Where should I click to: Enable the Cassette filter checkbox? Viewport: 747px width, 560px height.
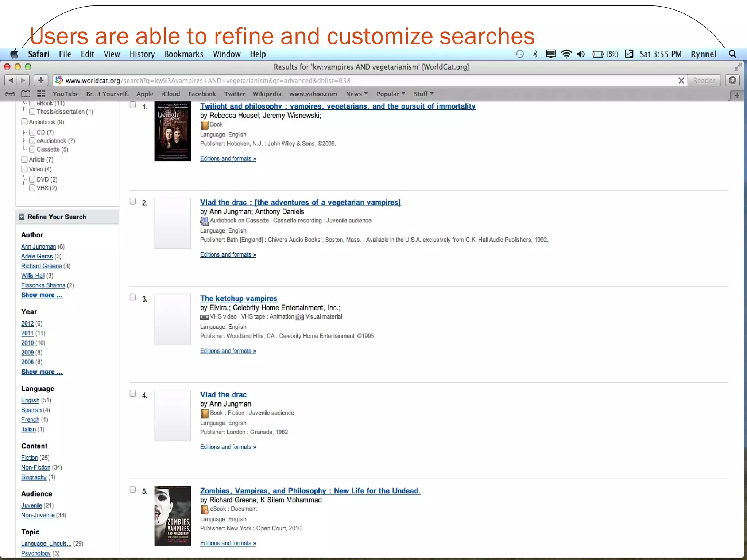tap(32, 149)
